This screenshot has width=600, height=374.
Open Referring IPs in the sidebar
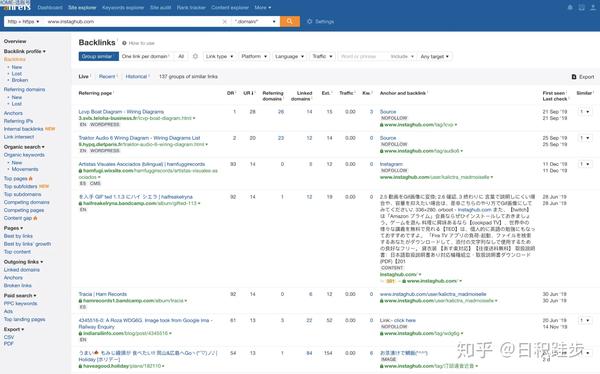18,121
